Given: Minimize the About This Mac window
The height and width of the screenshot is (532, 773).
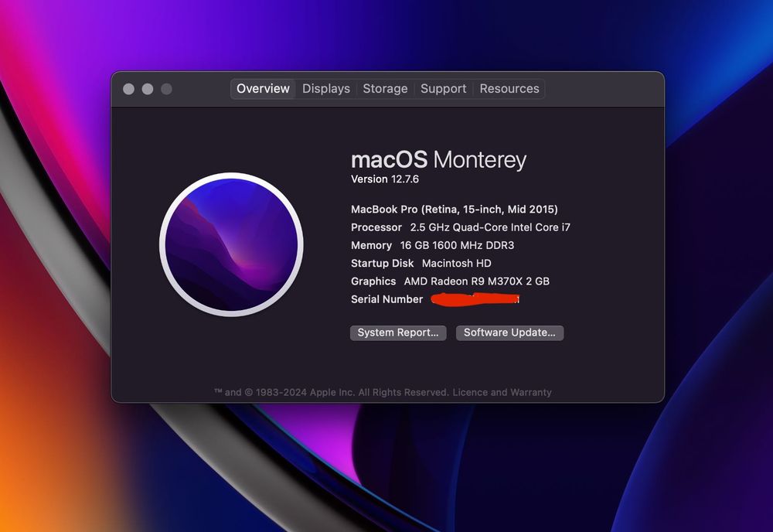Looking at the screenshot, I should 148,89.
